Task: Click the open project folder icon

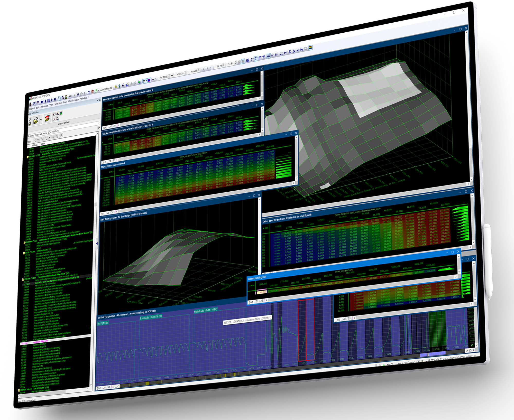Action: 36,120
